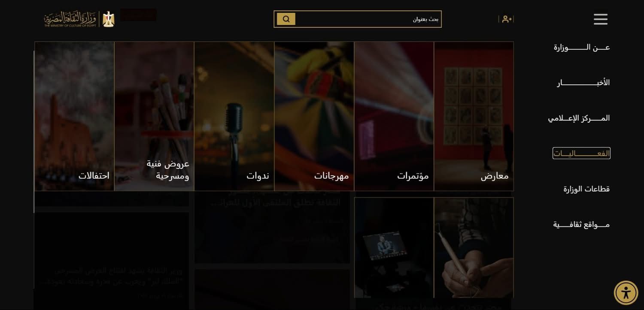Click the yellow search magnifier button
This screenshot has width=644, height=310.
[286, 19]
